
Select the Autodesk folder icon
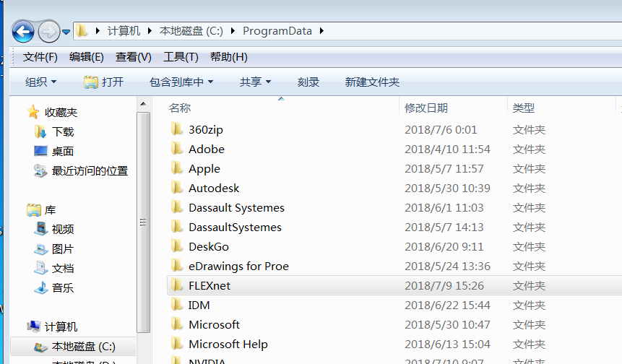(177, 188)
